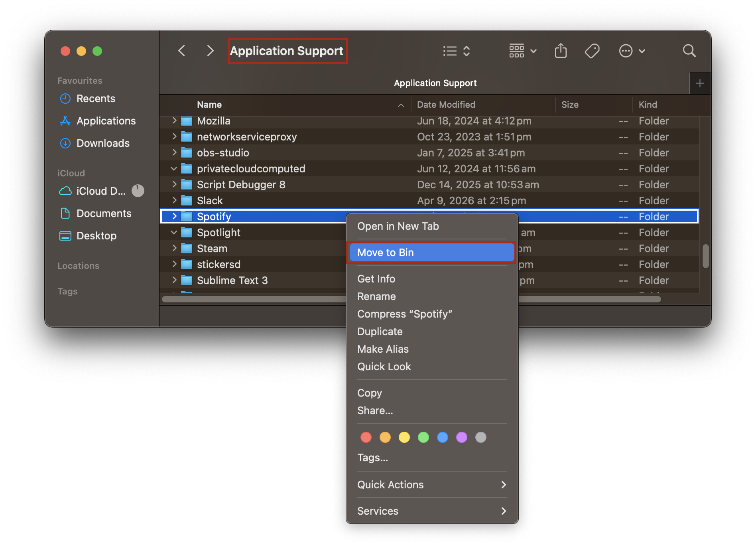Click the search magnifier icon
The image size is (756, 545).
point(689,51)
